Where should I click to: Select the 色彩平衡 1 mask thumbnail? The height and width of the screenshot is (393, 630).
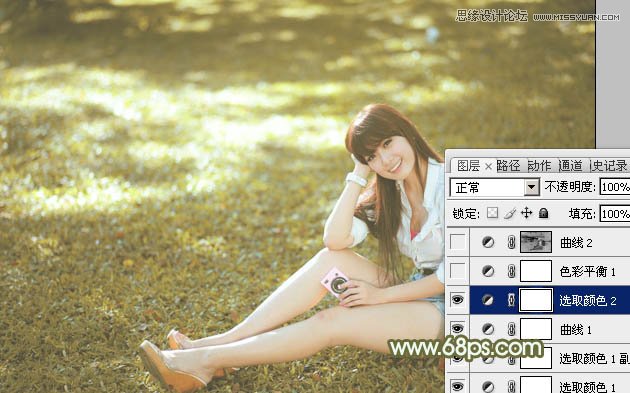536,271
